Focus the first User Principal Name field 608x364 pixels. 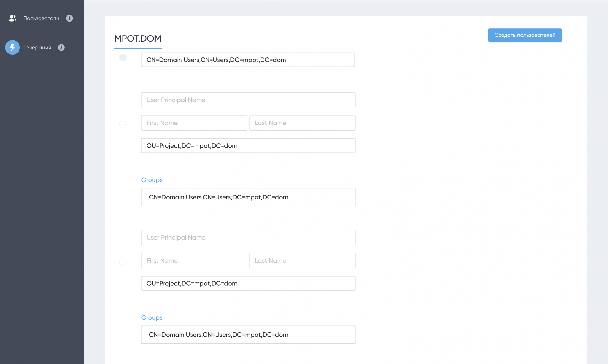tap(248, 100)
